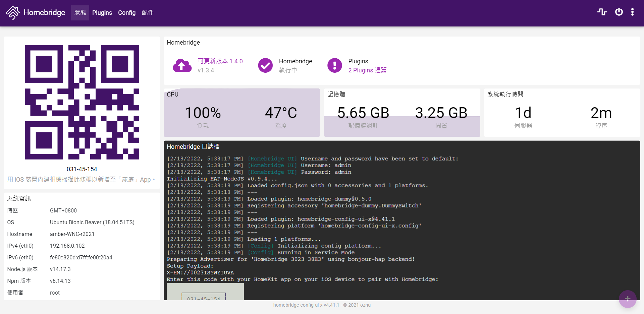Screen dimensions: 644x314
Task: Click the server uptime 1d value
Action: [x=523, y=113]
